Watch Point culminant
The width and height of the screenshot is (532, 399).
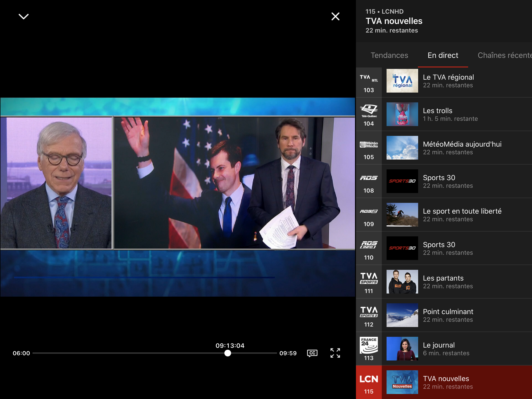448,311
